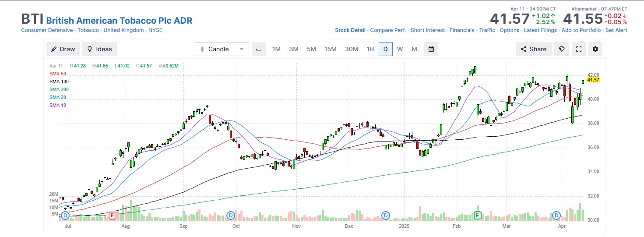Open chart settings gear
Image resolution: width=644 pixels, height=237 pixels.
click(x=595, y=49)
